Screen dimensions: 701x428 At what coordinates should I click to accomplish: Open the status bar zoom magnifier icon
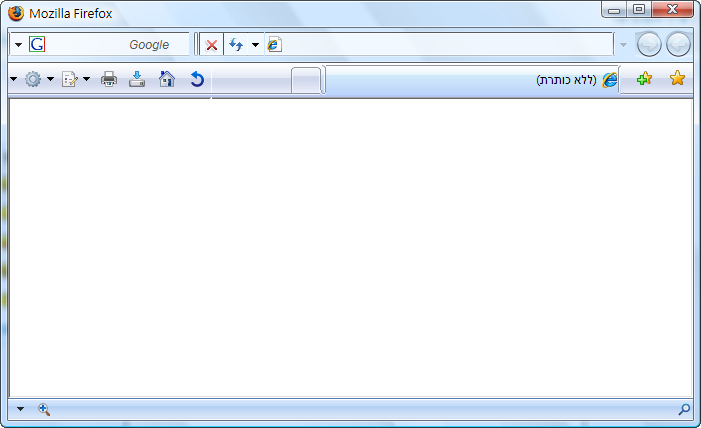pos(44,409)
